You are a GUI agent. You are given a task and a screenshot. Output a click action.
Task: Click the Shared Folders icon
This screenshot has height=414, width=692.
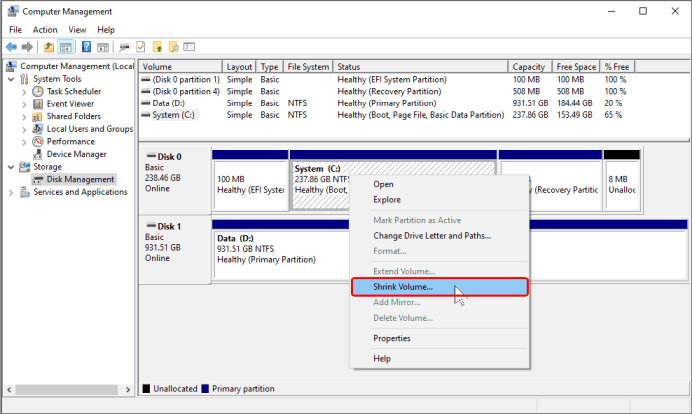pyautogui.click(x=38, y=117)
